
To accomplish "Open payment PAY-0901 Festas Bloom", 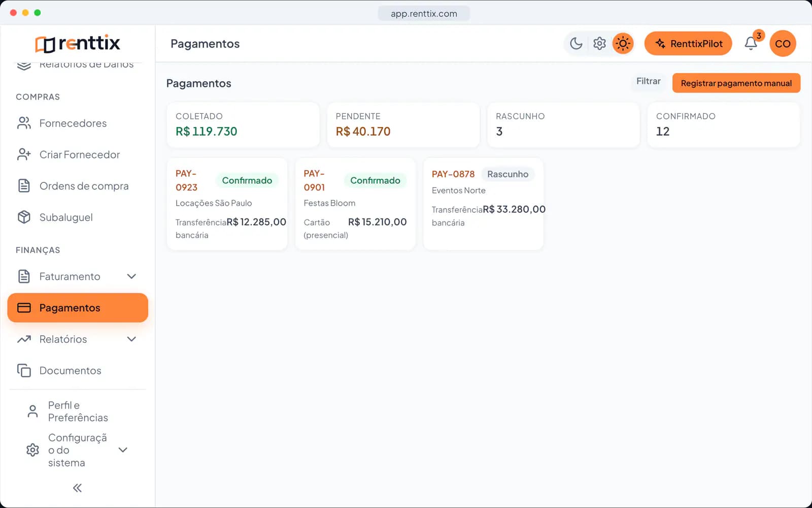I will click(355, 204).
